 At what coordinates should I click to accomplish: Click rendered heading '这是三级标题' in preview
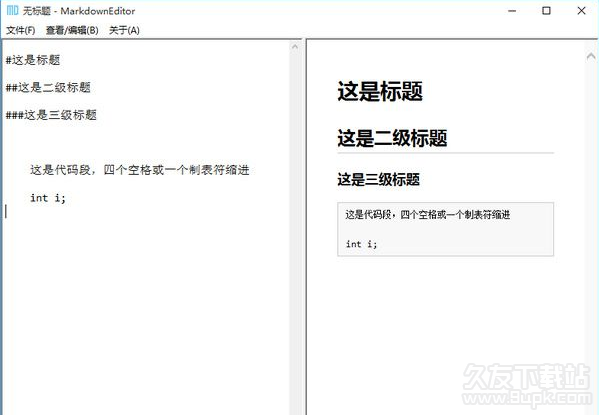379,180
